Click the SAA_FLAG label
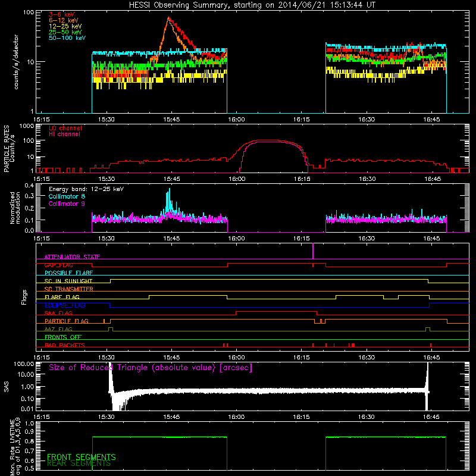 coord(58,313)
